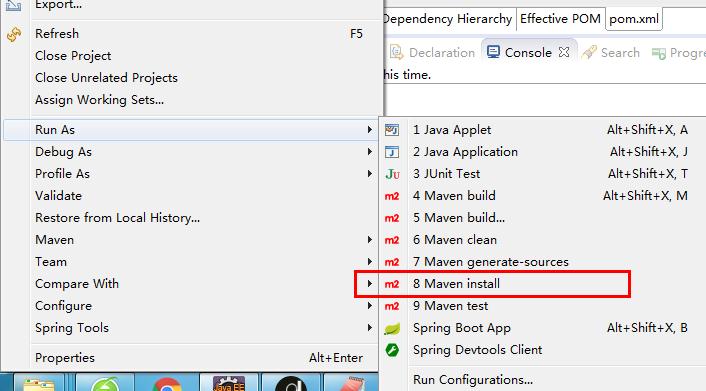This screenshot has height=391, width=706.
Task: Expand the Team submenu arrow
Action: point(370,262)
